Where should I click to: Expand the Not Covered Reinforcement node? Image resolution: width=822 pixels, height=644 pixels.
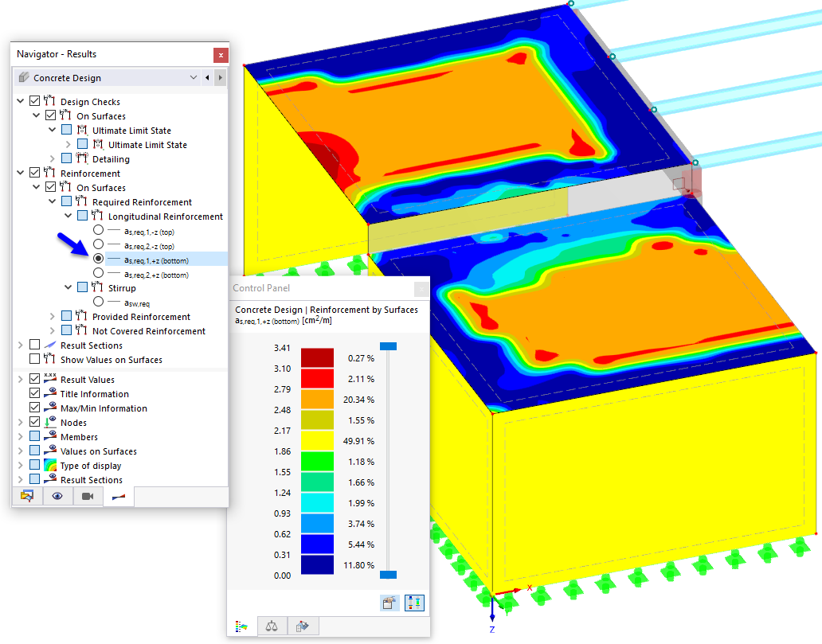[53, 330]
